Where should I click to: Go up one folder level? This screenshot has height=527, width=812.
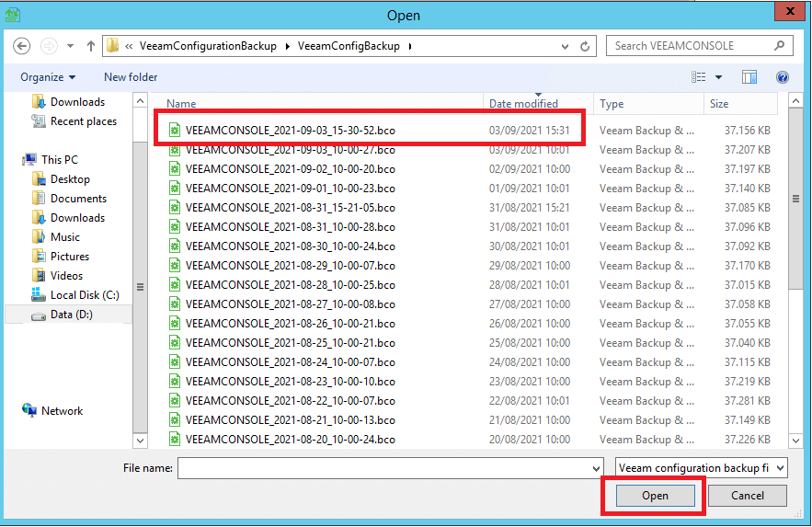coord(91,46)
